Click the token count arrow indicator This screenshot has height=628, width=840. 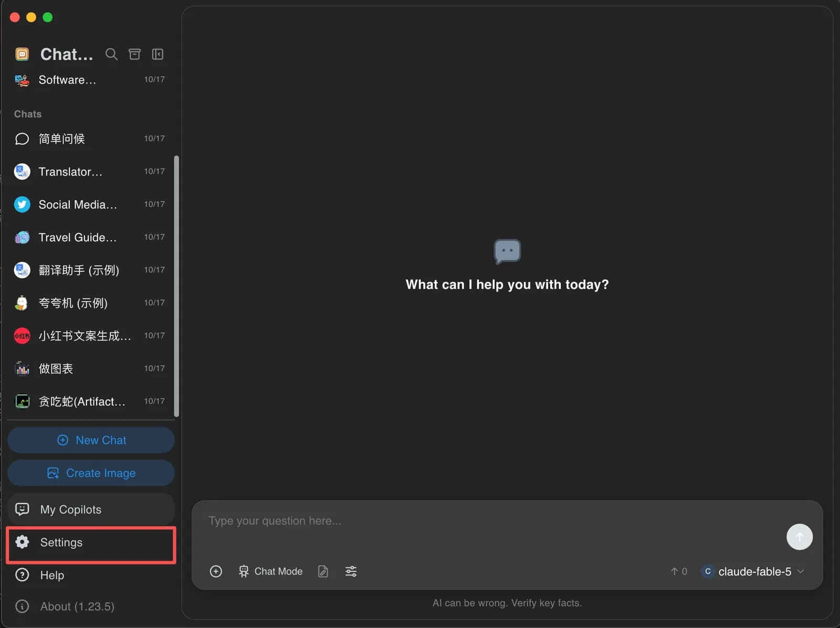tap(678, 571)
